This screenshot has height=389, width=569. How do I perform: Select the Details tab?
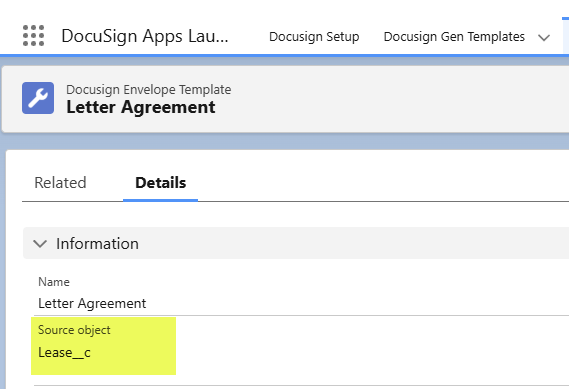tap(160, 183)
